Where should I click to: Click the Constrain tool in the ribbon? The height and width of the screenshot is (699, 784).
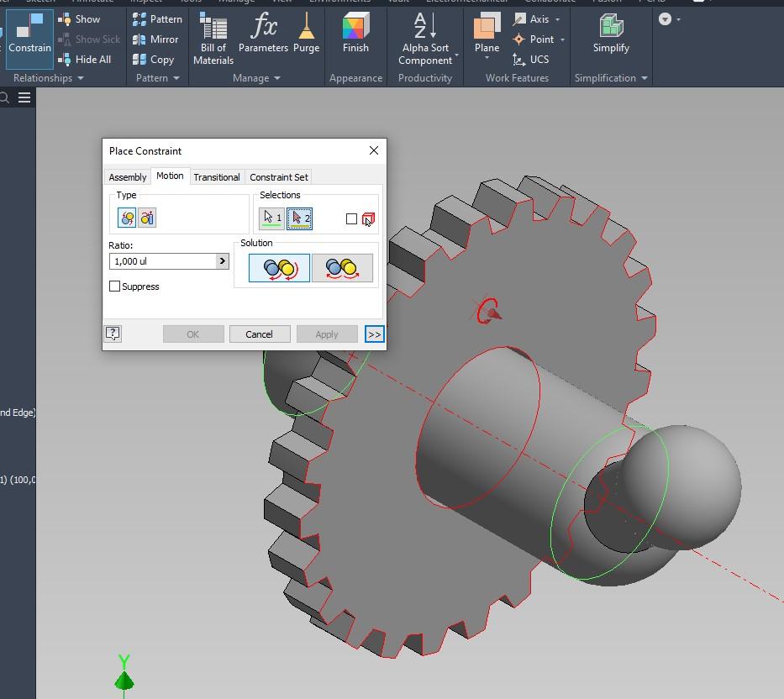coord(29,38)
